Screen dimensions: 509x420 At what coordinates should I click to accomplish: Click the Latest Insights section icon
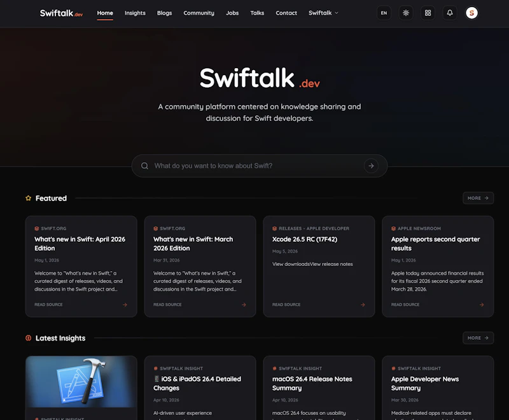tap(28, 338)
